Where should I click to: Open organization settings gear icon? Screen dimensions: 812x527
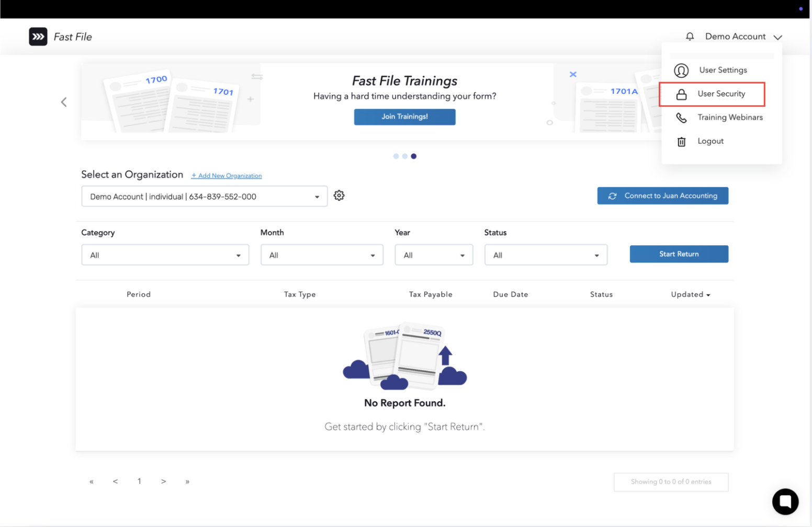pos(339,196)
